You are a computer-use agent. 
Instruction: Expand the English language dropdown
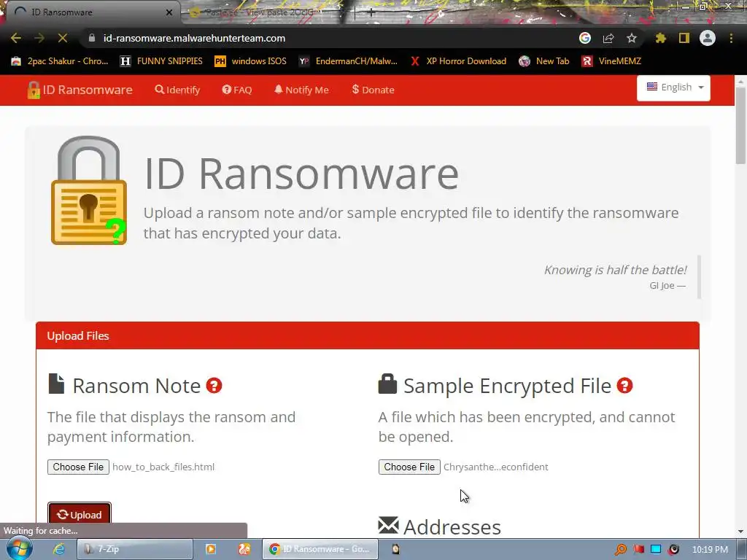pyautogui.click(x=673, y=87)
